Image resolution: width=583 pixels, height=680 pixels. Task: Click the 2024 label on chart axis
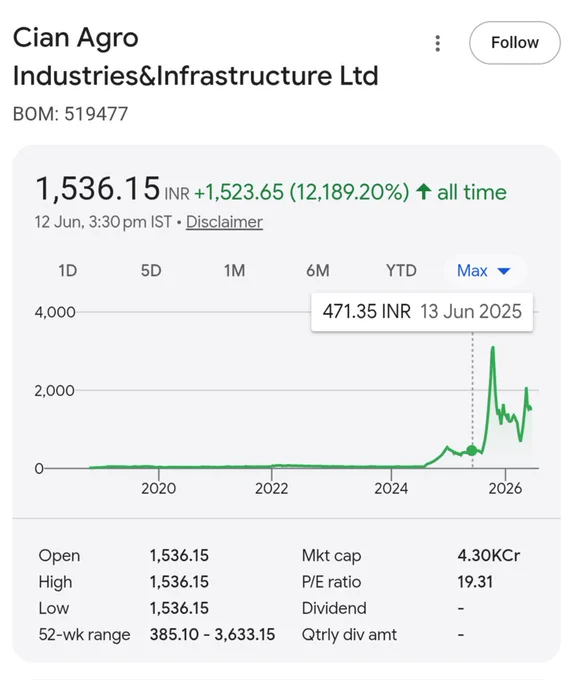[391, 488]
